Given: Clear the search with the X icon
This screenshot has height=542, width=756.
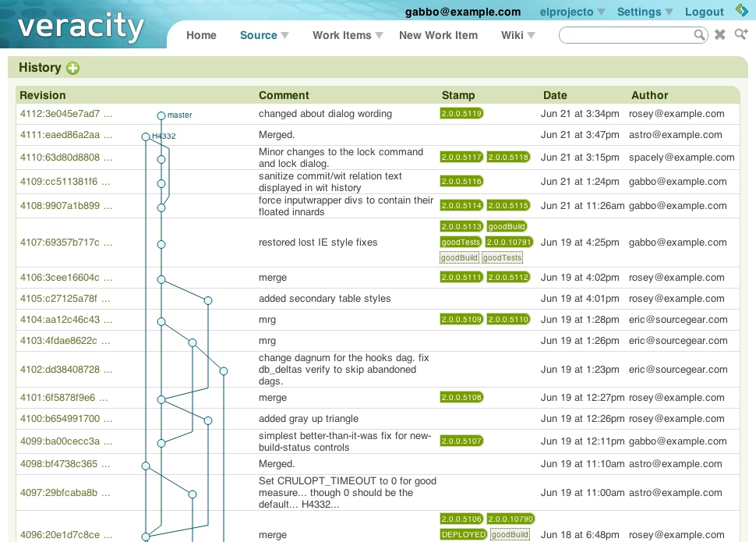Looking at the screenshot, I should tap(720, 35).
